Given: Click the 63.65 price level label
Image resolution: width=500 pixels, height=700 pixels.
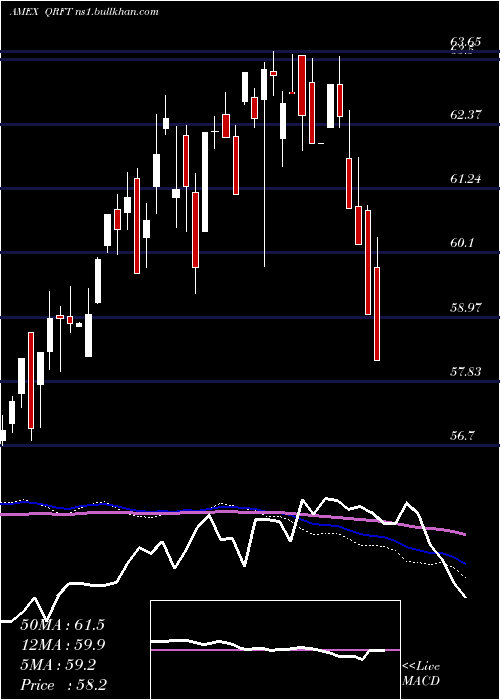Looking at the screenshot, I should tap(466, 42).
